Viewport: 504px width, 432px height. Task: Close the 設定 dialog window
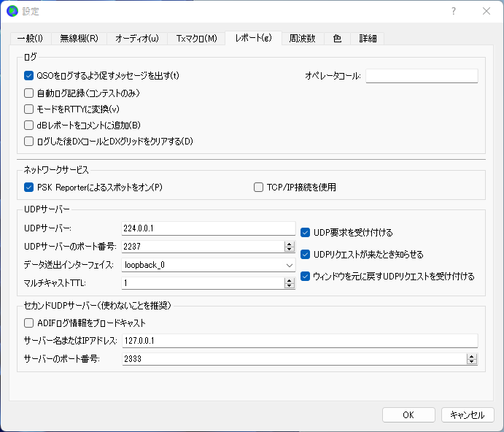click(486, 11)
